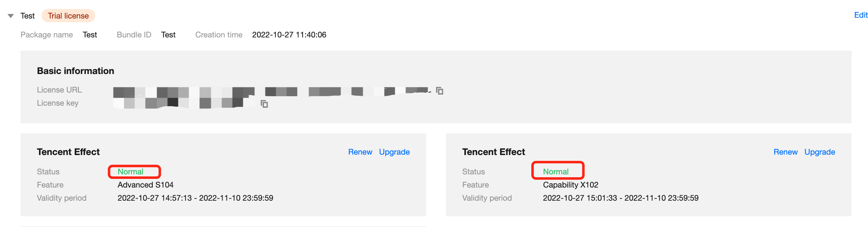Viewport: 868px width, 227px height.
Task: Renew the Capability X102 license
Action: click(x=785, y=152)
